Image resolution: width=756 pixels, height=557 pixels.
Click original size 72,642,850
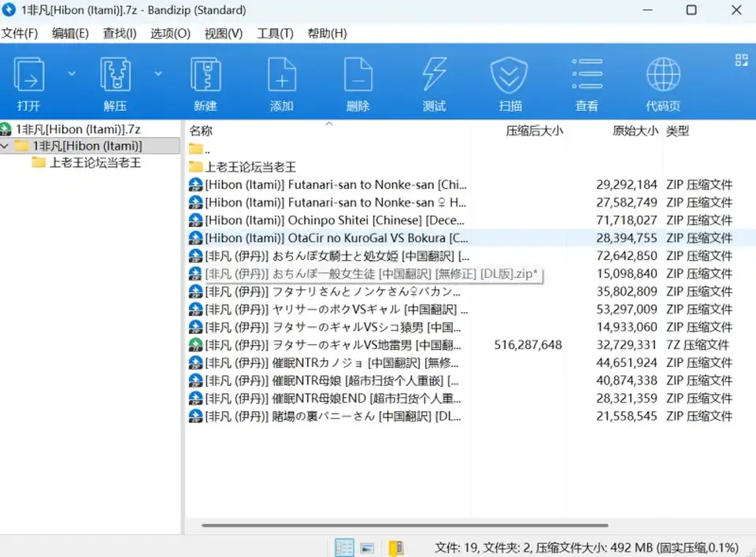pos(626,255)
